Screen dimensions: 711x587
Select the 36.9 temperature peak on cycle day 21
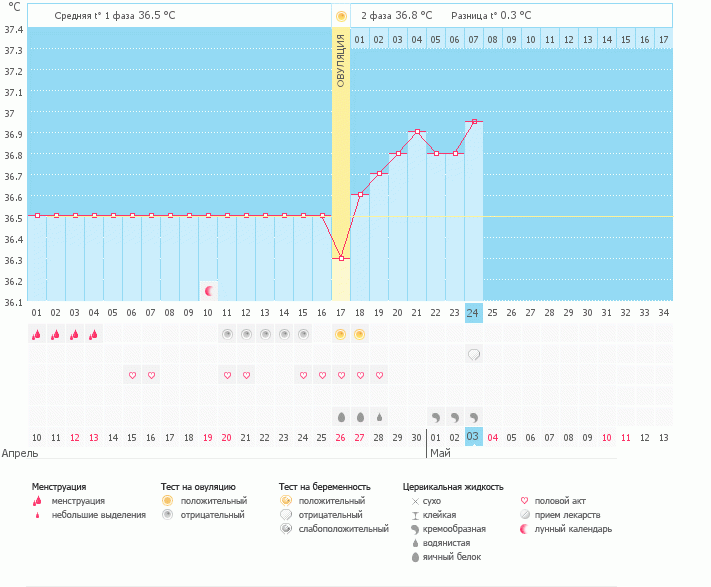[417, 132]
